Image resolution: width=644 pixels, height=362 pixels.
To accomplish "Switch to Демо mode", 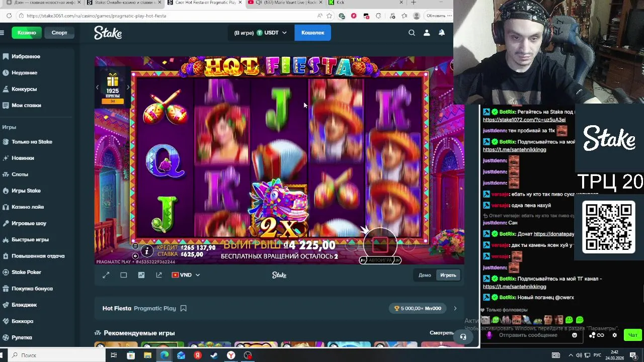I will pos(425,275).
